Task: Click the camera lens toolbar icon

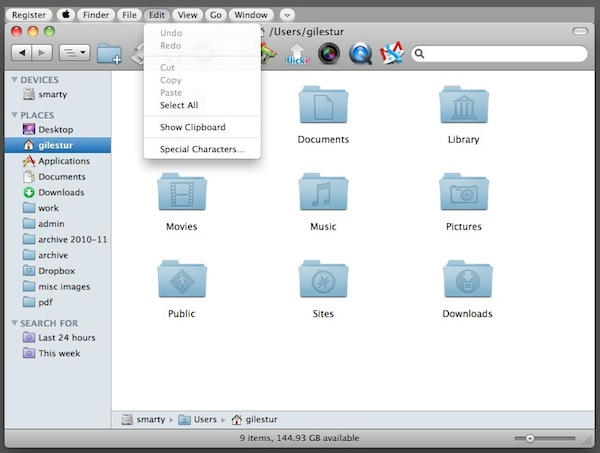Action: (328, 52)
